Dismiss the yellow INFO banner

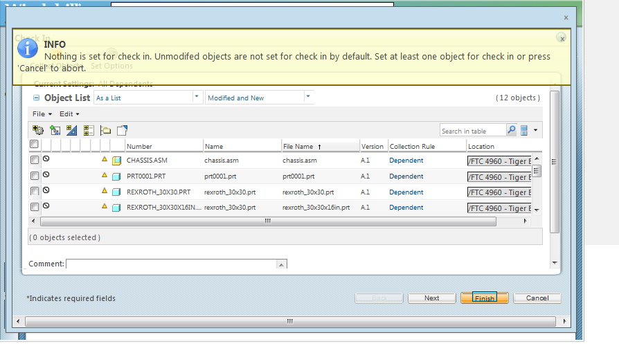pyautogui.click(x=562, y=38)
